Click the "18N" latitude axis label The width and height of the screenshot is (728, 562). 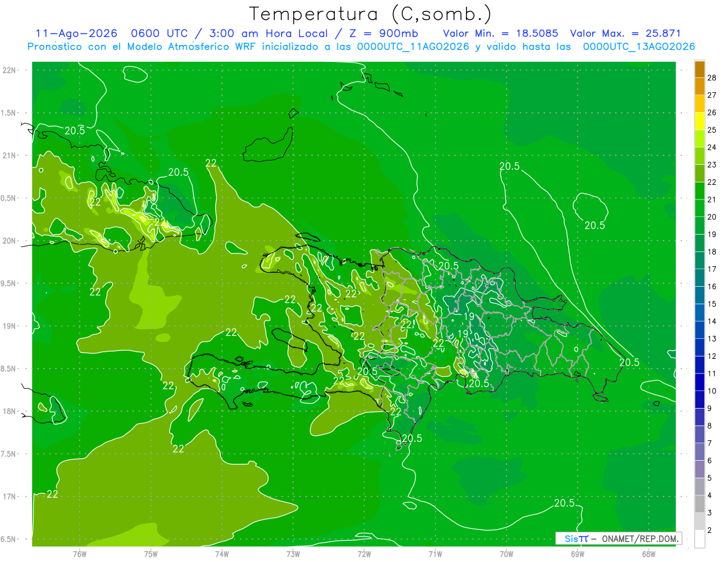coord(10,411)
